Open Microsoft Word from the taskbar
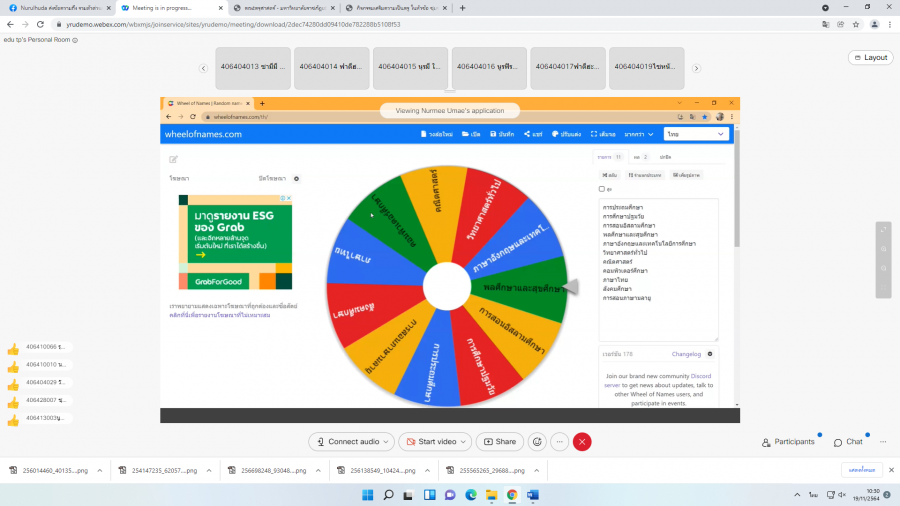This screenshot has height=506, width=900. coord(533,494)
